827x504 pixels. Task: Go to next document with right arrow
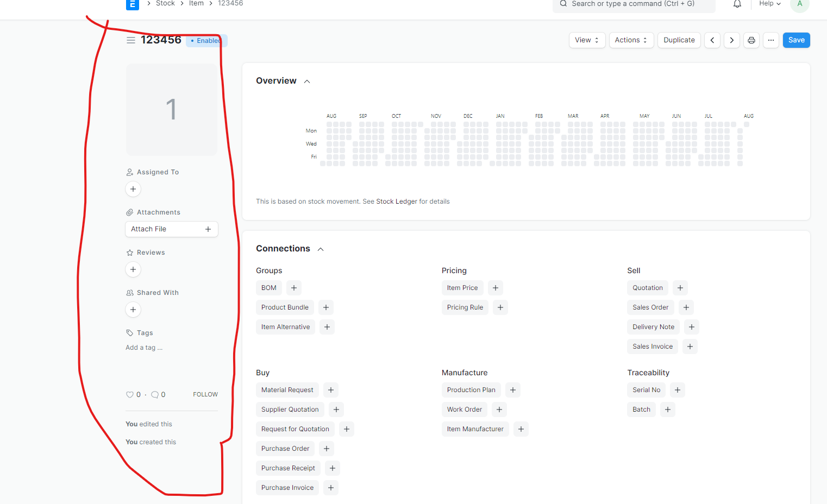[x=731, y=40]
